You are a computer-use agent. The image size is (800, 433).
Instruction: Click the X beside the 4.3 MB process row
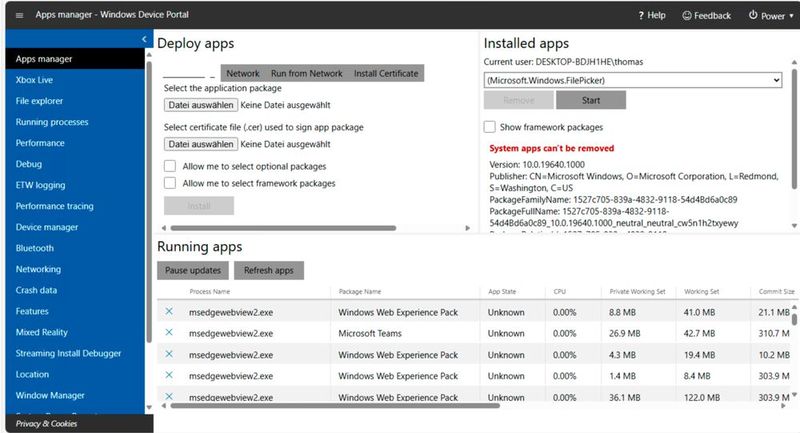169,354
